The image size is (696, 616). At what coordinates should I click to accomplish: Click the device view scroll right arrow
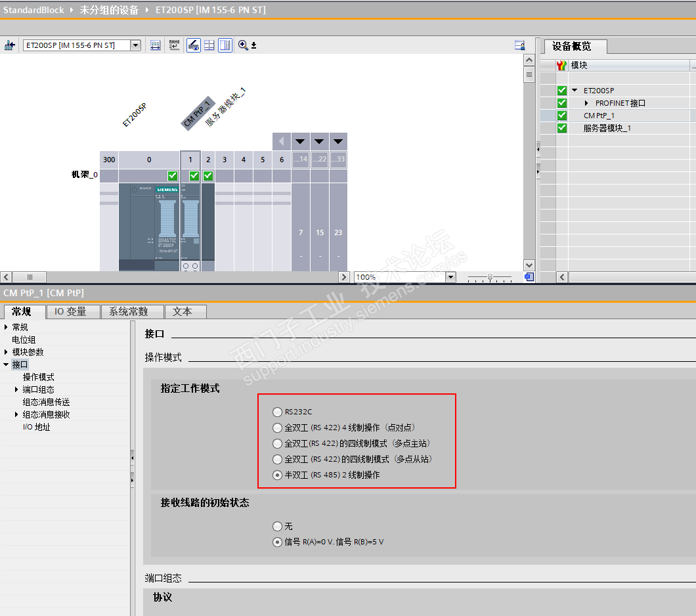pyautogui.click(x=343, y=277)
